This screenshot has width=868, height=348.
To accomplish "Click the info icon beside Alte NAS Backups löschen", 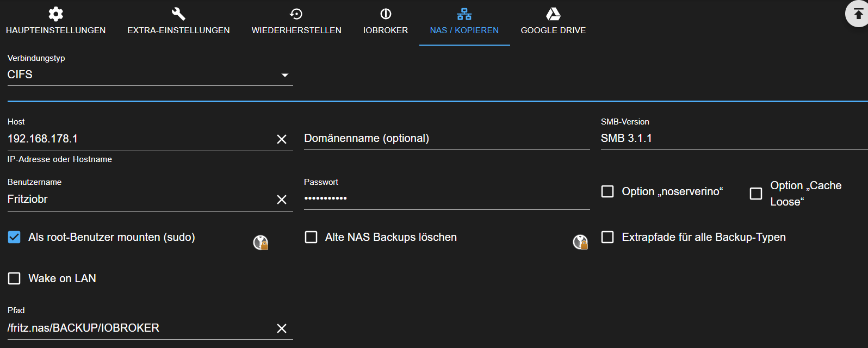I will point(581,242).
